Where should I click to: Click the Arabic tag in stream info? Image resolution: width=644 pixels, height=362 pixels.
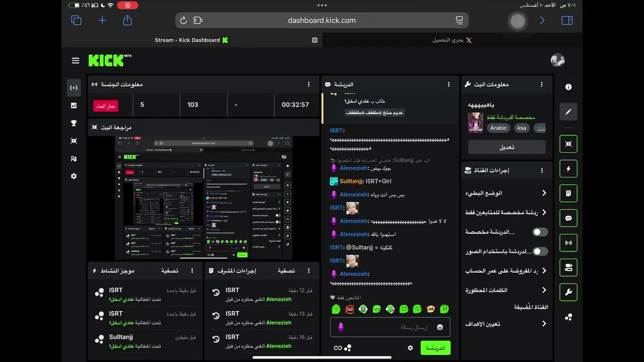pos(499,128)
